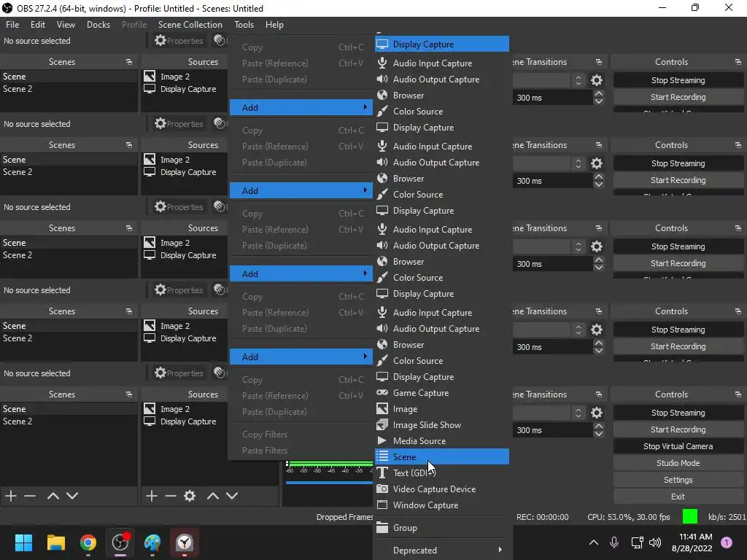The width and height of the screenshot is (747, 560).
Task: Remove source with Sources minus icon
Action: tap(171, 496)
